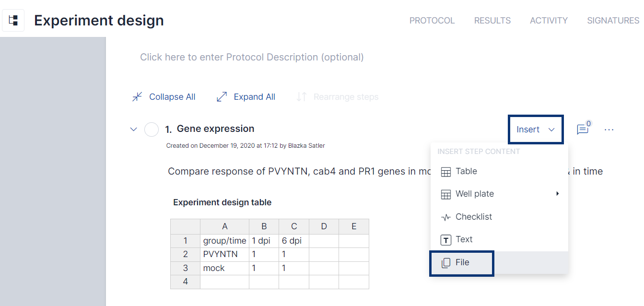The image size is (644, 306).
Task: Click the Rearrange steps sort icon
Action: 301,96
